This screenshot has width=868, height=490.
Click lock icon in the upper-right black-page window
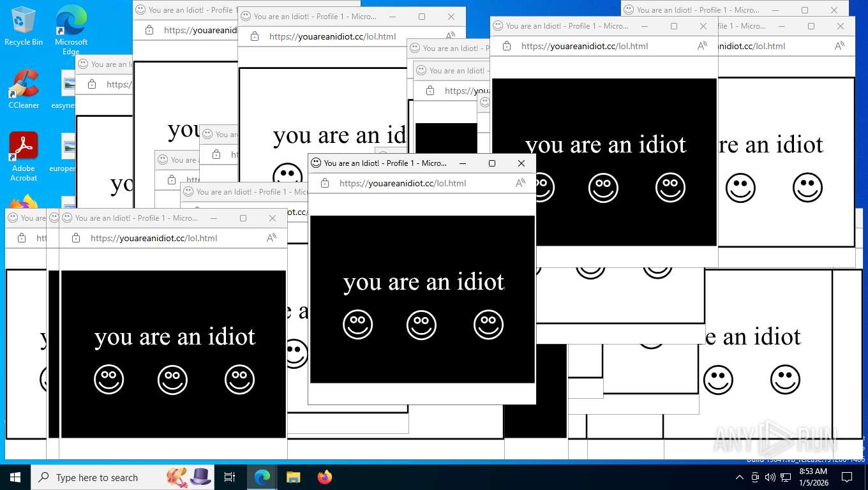point(507,46)
